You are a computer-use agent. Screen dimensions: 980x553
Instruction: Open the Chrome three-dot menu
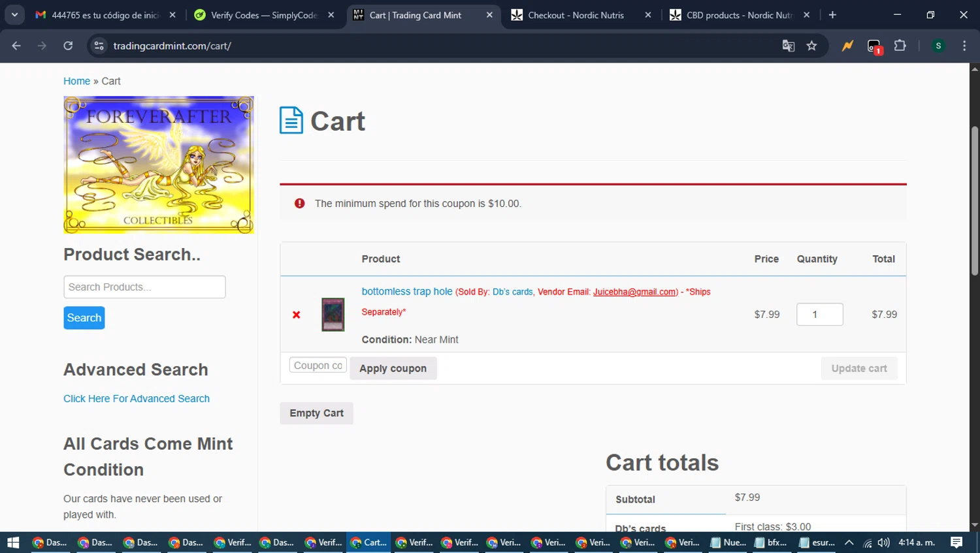point(964,46)
